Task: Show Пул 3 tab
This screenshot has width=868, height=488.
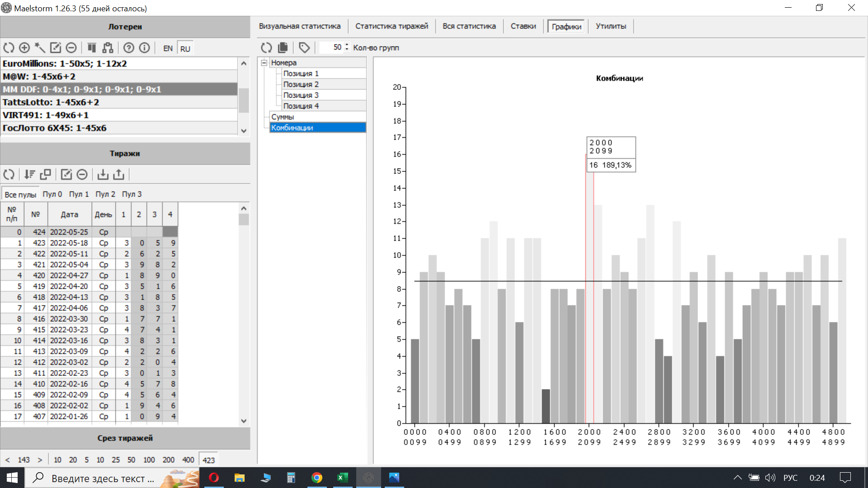Action: coord(132,194)
